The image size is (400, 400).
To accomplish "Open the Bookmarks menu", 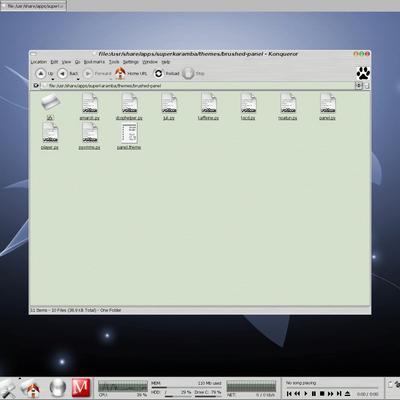I will [x=94, y=62].
